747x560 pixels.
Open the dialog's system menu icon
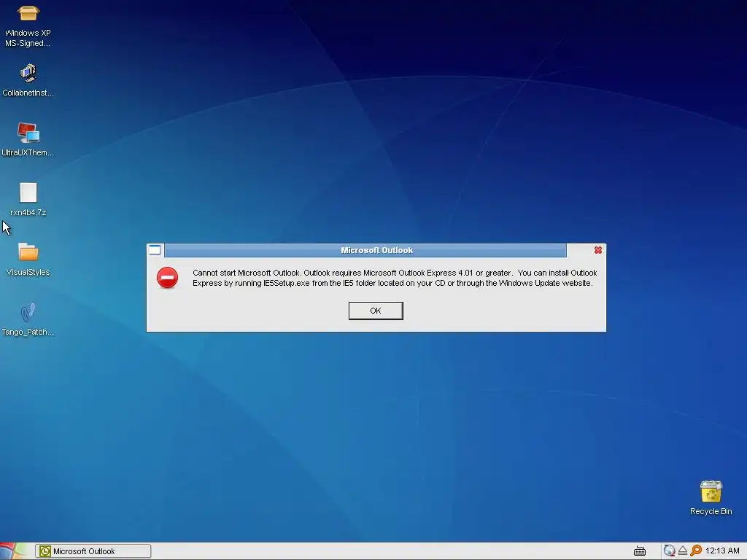[x=155, y=250]
